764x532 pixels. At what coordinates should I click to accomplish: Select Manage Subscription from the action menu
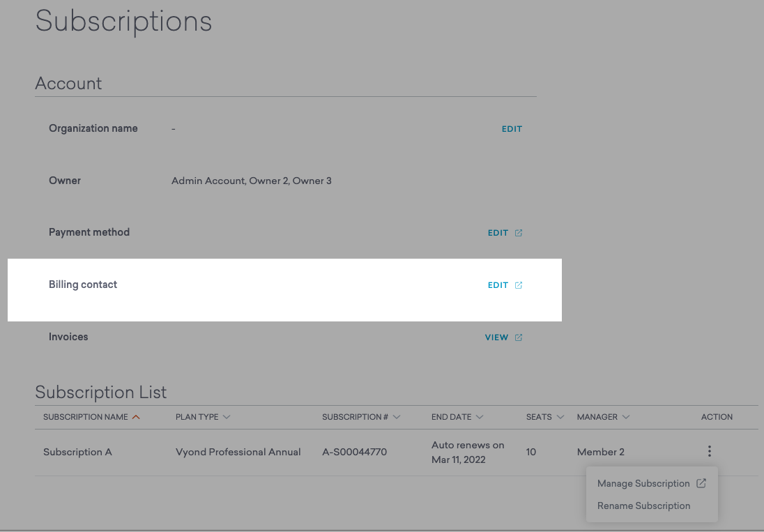coord(643,482)
